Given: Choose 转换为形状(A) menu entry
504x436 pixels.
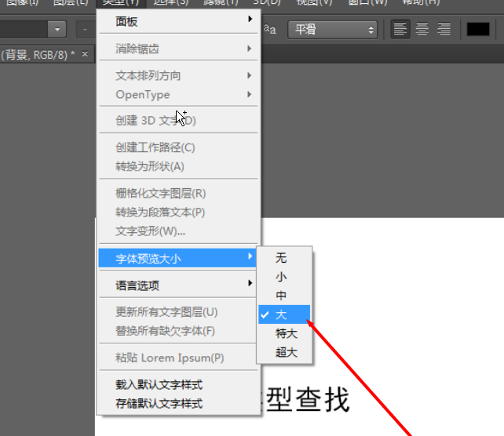Looking at the screenshot, I should (178, 166).
